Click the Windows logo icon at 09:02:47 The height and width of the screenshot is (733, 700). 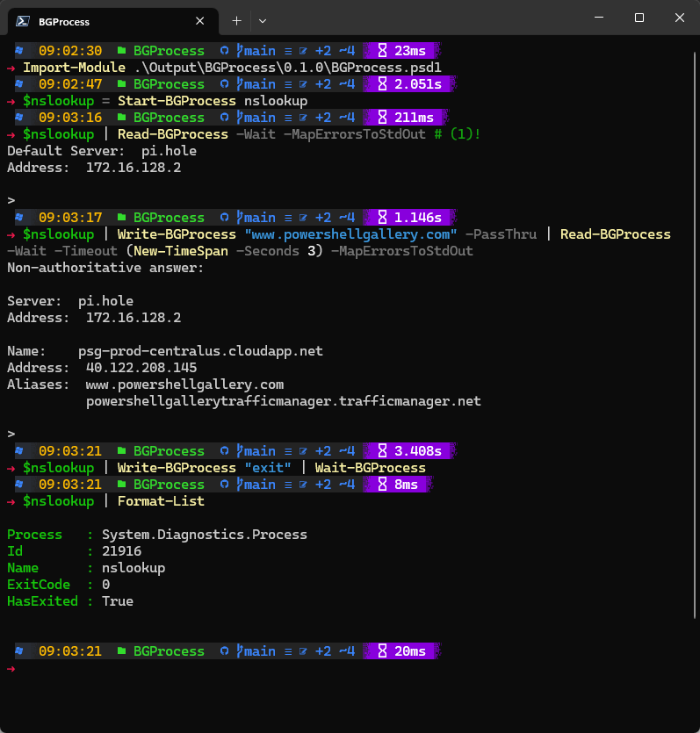19,83
